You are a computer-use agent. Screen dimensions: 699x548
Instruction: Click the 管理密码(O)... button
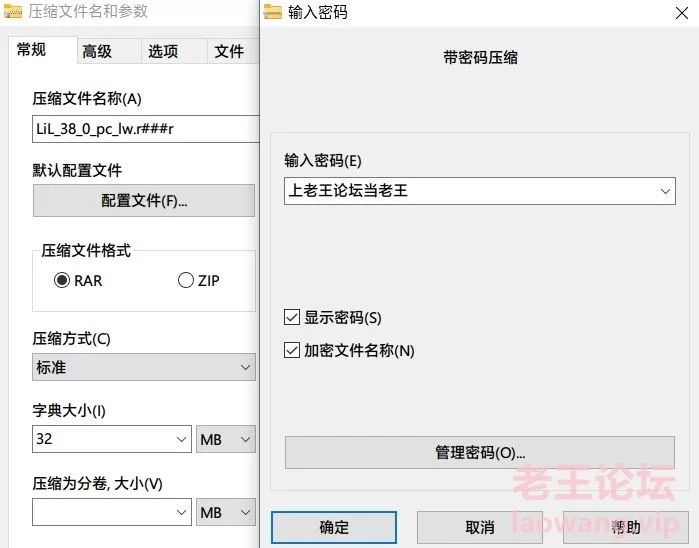point(480,453)
